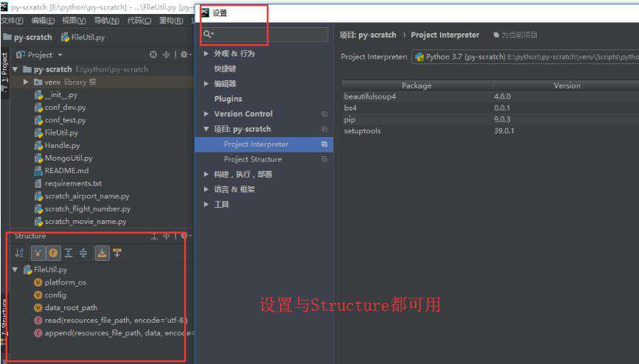
Task: Click the Version column header
Action: coord(567,85)
